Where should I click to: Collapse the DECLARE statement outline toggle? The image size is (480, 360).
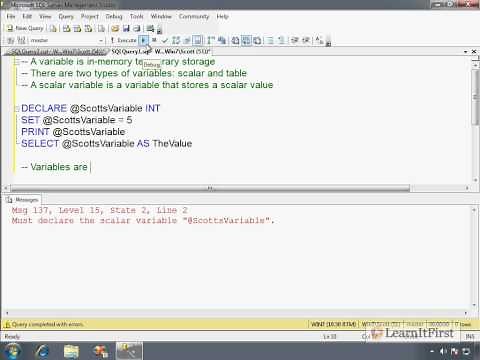(x=16, y=109)
